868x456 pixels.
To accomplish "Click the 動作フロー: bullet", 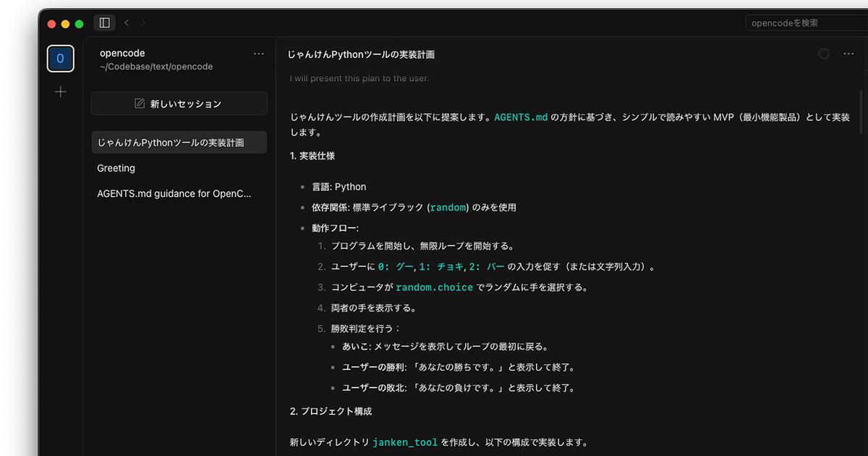I will point(336,228).
